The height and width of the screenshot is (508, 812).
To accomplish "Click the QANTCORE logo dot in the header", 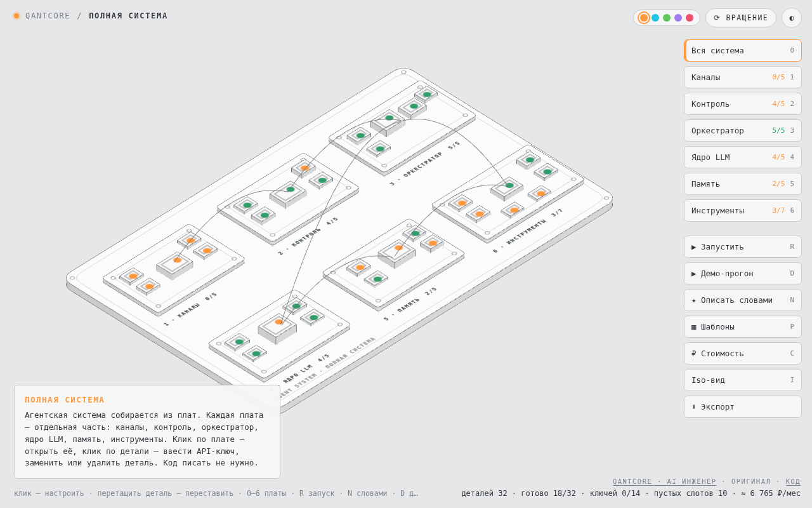I will [x=16, y=16].
